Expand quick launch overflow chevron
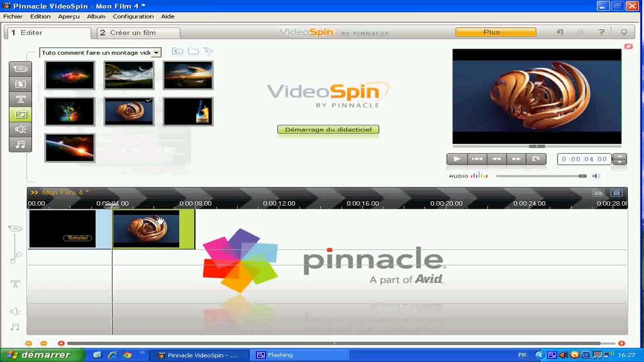Viewport: 644px width, 362px height. pos(142,352)
